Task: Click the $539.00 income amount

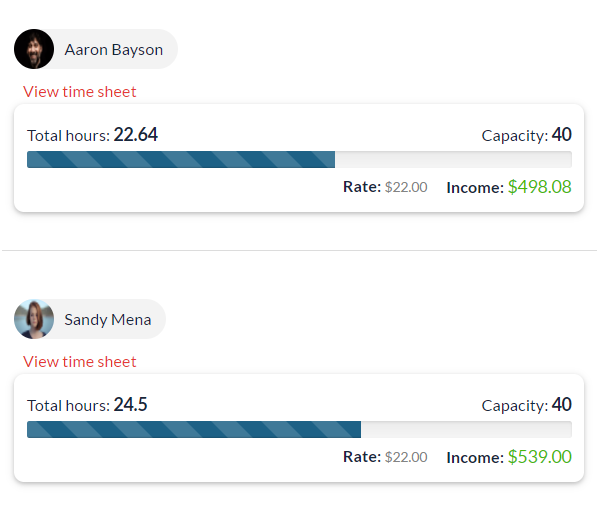Action: point(539,457)
